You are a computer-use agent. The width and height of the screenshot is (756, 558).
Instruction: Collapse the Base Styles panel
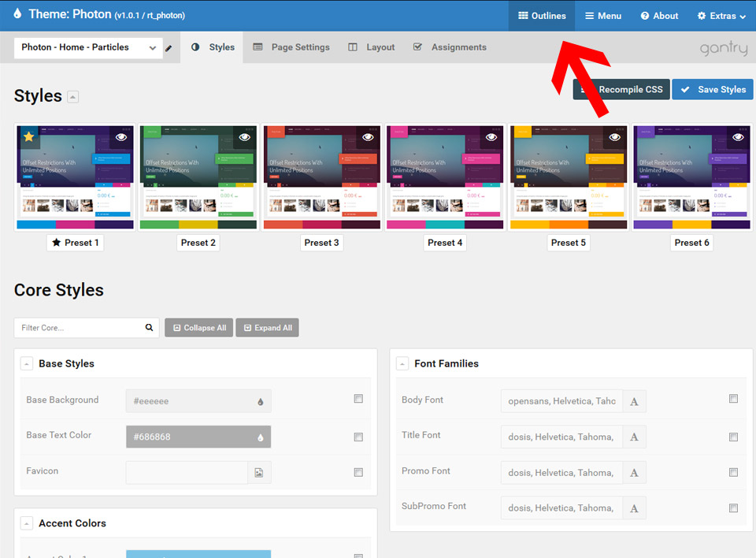point(27,363)
